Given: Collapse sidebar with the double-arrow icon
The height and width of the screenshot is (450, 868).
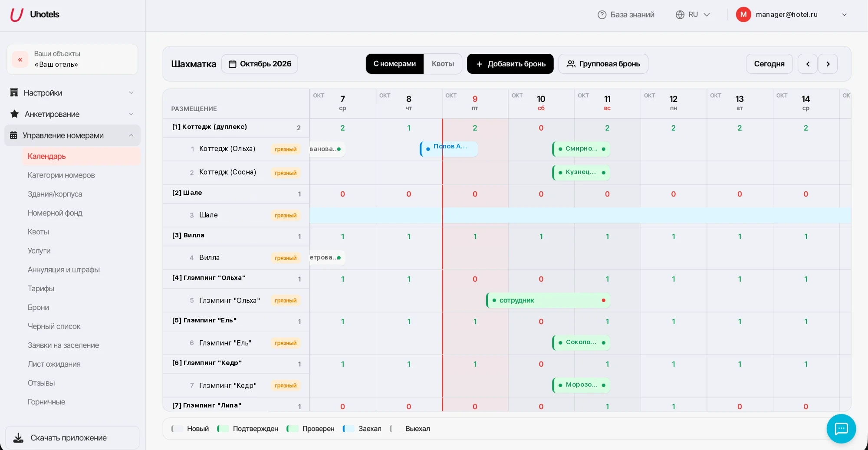Looking at the screenshot, I should click(20, 59).
